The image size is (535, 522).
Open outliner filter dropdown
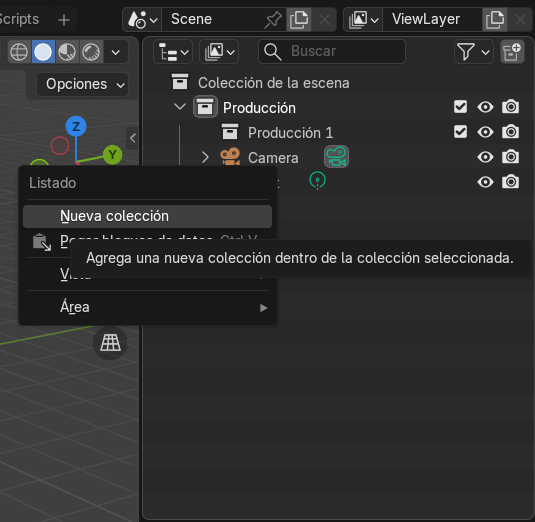[x=474, y=52]
